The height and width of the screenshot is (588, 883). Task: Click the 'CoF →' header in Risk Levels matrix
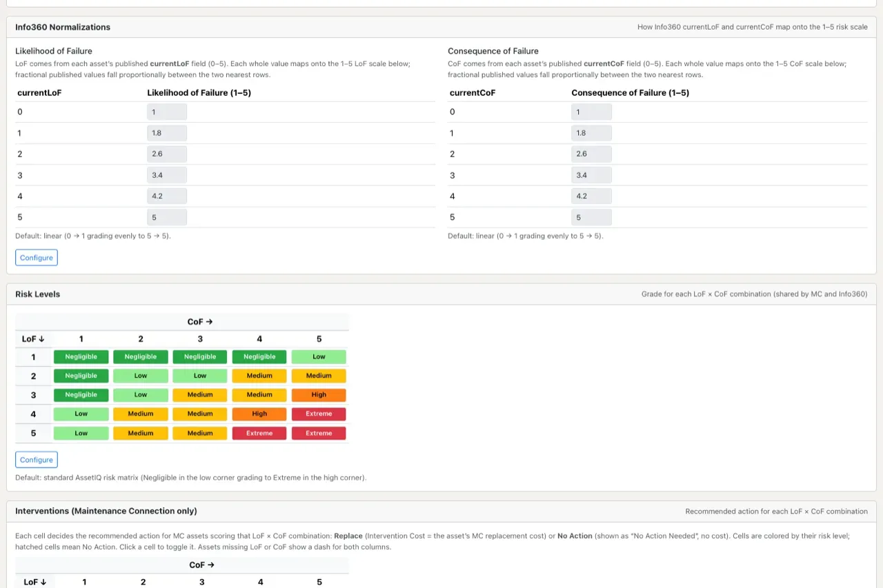click(200, 322)
